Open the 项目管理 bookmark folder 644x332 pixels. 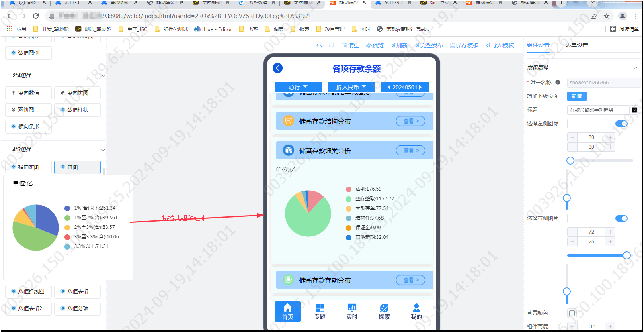pos(330,29)
